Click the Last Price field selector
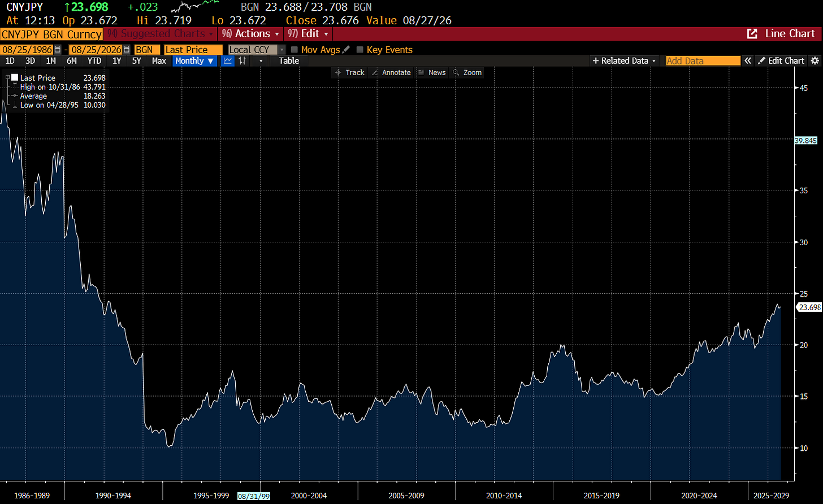The height and width of the screenshot is (504, 823). coord(194,50)
